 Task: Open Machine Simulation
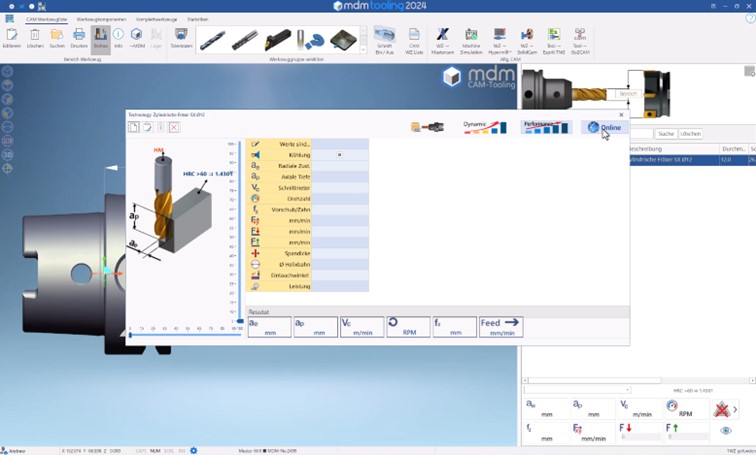(471, 40)
